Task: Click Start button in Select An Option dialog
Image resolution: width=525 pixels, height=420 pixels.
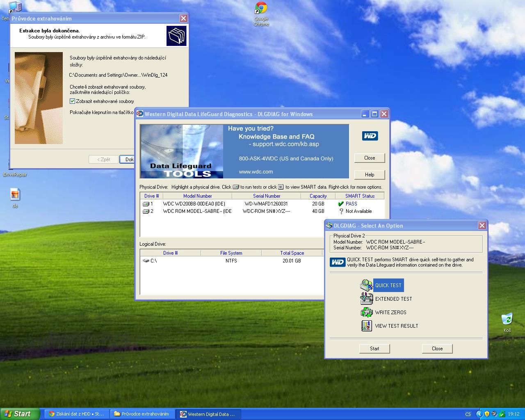Action: click(x=374, y=349)
